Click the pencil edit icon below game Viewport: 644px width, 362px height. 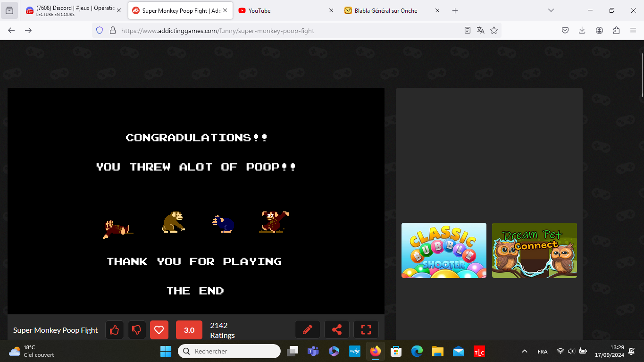[x=308, y=330]
